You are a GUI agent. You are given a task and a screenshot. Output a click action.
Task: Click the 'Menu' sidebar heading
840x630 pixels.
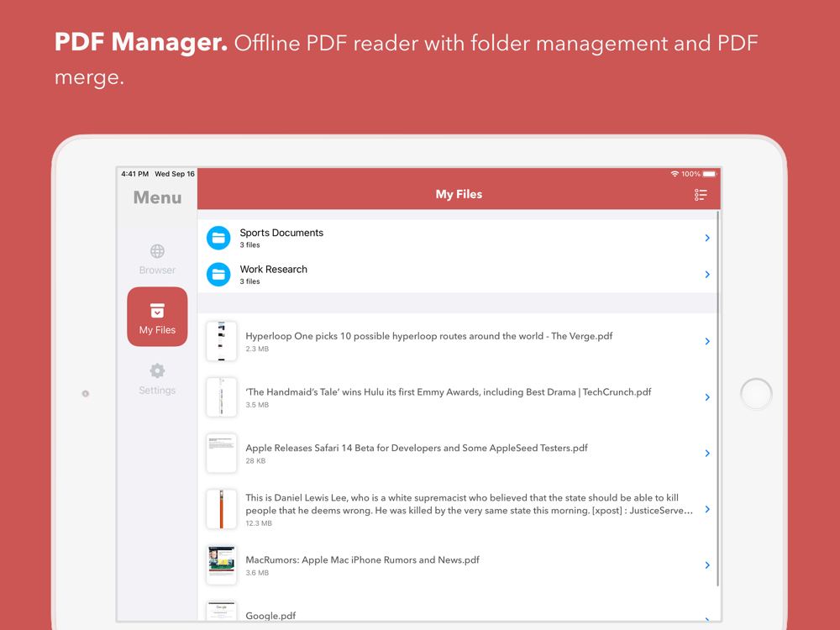click(x=158, y=197)
